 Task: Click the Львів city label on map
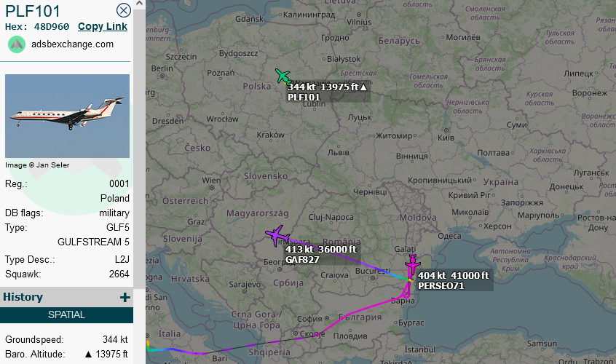339,153
